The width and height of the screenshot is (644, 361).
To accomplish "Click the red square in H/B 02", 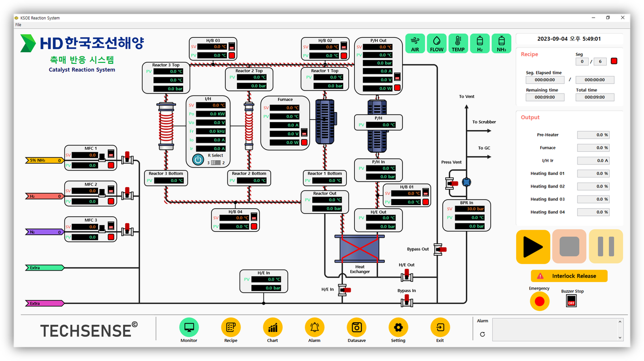I will coord(344,55).
